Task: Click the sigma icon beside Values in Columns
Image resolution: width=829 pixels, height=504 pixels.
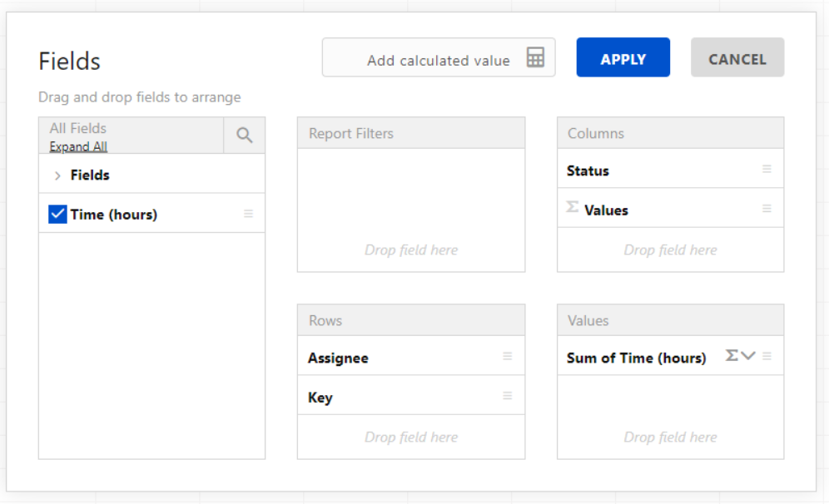Action: pos(573,207)
